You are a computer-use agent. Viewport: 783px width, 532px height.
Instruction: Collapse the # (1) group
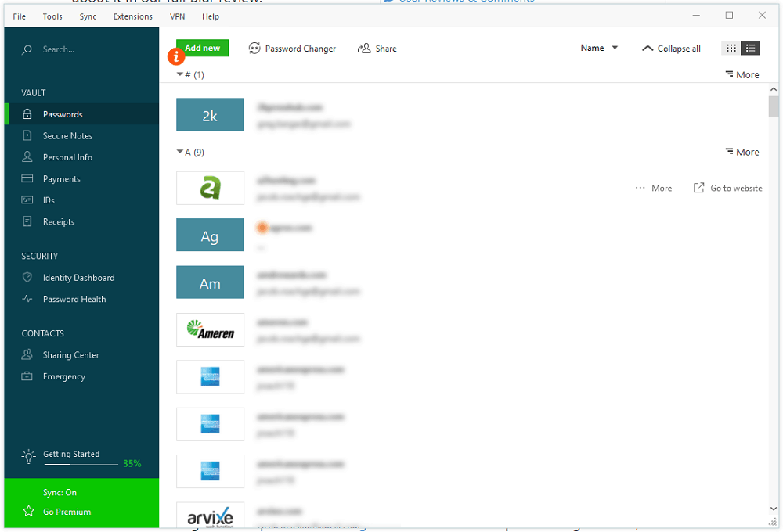point(180,74)
